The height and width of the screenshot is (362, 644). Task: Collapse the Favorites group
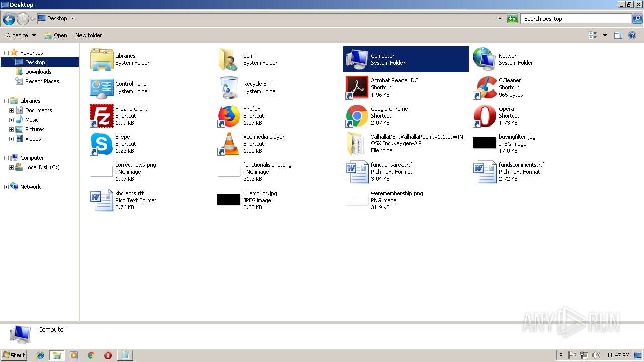(x=6, y=53)
